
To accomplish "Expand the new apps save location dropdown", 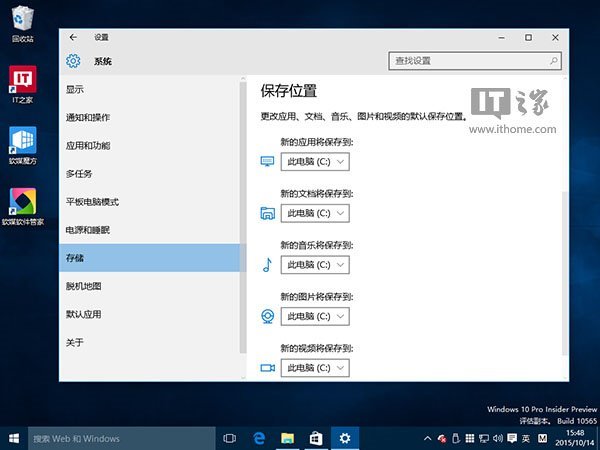I will tap(315, 161).
